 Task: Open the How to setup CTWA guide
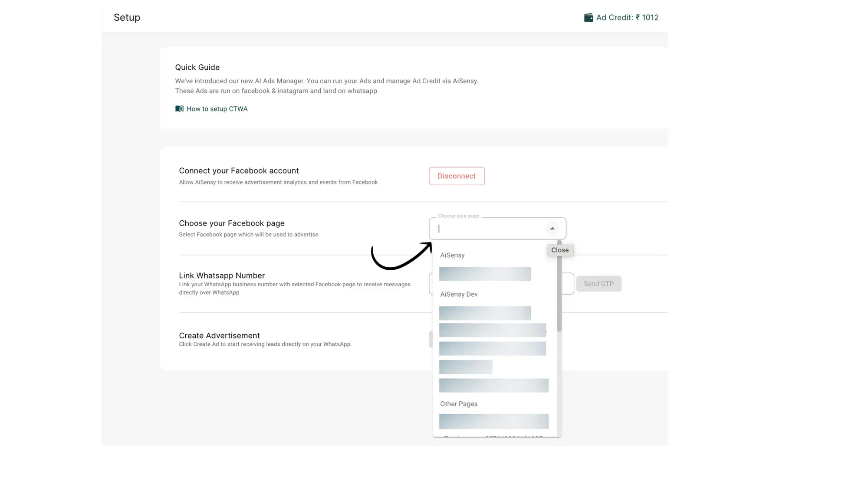217,109
